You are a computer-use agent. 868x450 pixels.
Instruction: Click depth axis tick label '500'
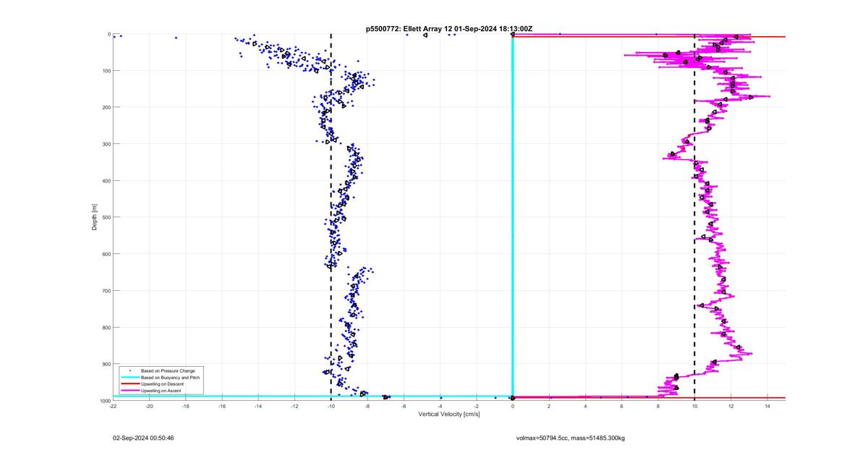pyautogui.click(x=105, y=217)
